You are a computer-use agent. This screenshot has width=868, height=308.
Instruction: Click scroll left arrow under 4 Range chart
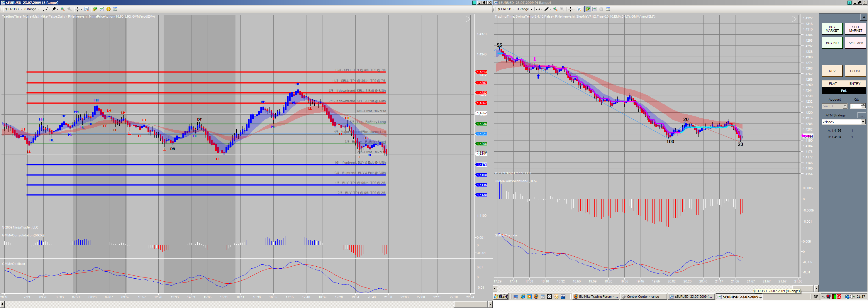click(495, 288)
